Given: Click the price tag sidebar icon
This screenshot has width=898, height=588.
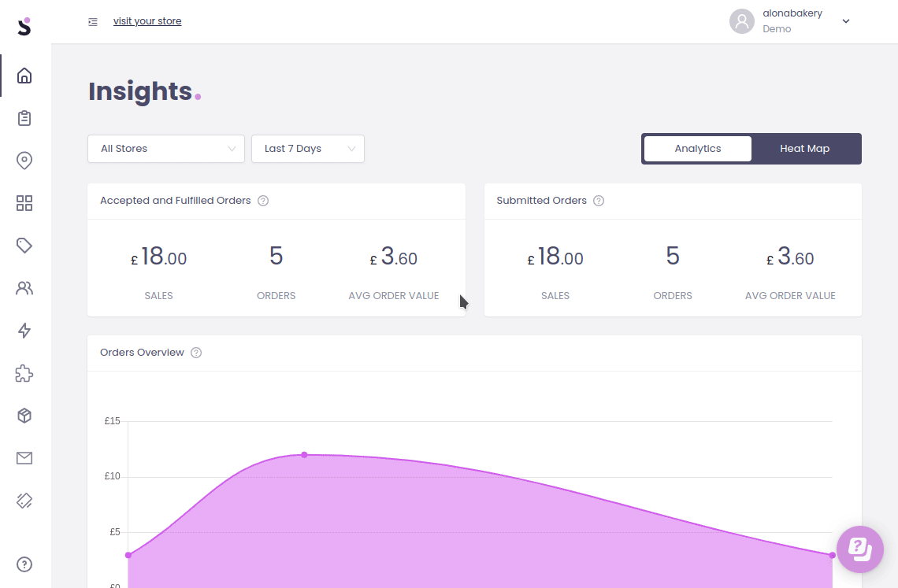Looking at the screenshot, I should (24, 246).
